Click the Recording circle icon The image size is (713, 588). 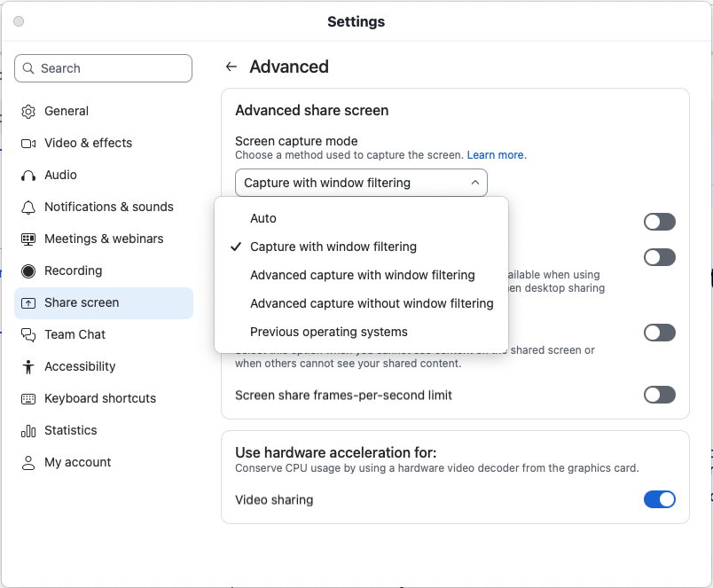(28, 271)
